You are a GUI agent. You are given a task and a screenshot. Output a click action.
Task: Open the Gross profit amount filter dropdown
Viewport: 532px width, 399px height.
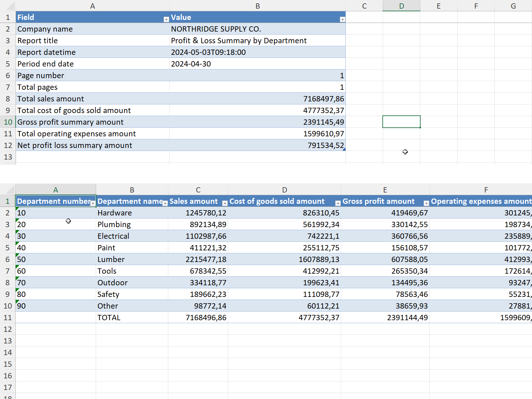click(426, 203)
